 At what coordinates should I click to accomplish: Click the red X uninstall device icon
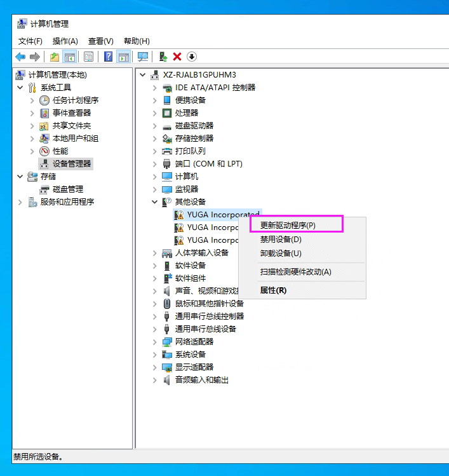tap(177, 57)
